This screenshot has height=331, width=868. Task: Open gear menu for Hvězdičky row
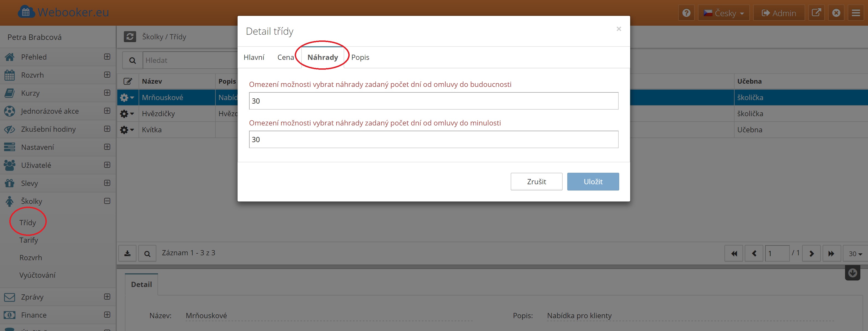pyautogui.click(x=127, y=114)
